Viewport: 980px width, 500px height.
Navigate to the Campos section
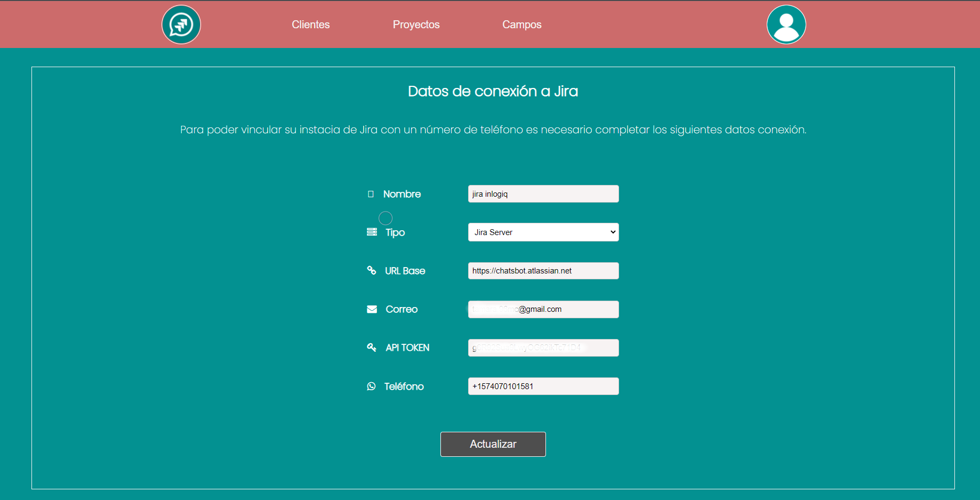(x=521, y=24)
